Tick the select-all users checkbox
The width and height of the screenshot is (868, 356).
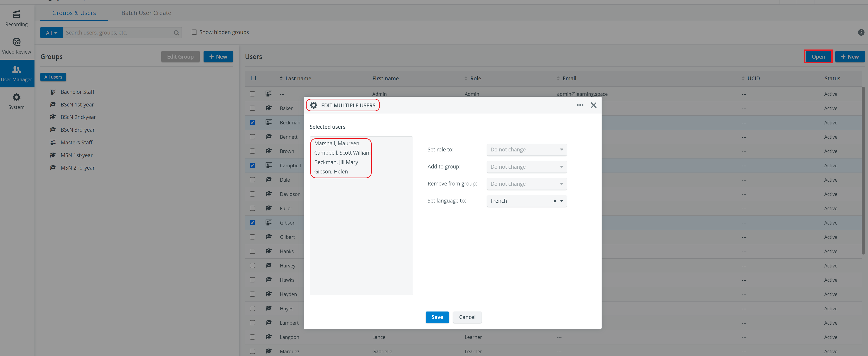click(253, 78)
